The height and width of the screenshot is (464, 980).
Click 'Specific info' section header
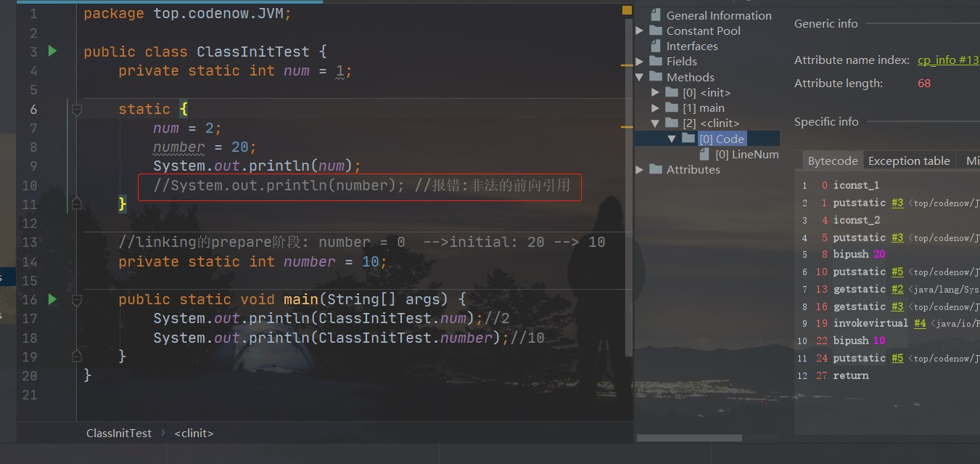pos(826,121)
